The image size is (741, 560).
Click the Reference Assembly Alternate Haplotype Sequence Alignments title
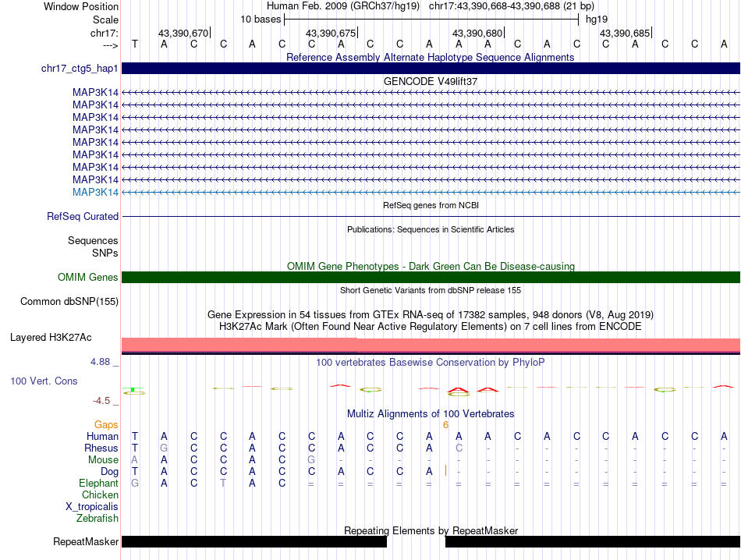point(431,57)
